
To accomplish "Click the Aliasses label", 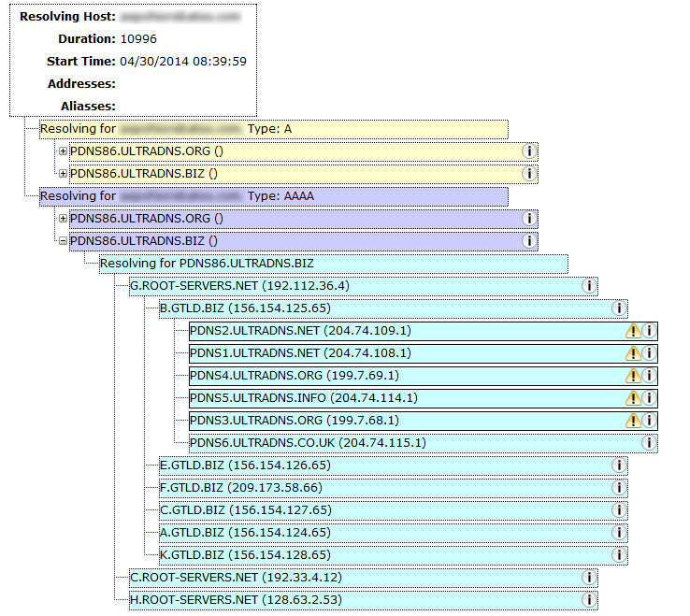I will coord(89,106).
